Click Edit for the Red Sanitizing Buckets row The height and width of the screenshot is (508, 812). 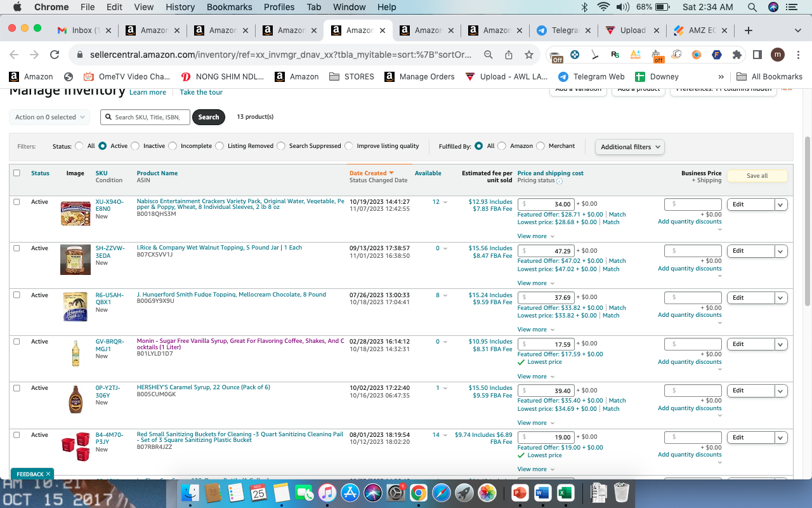[751, 438]
